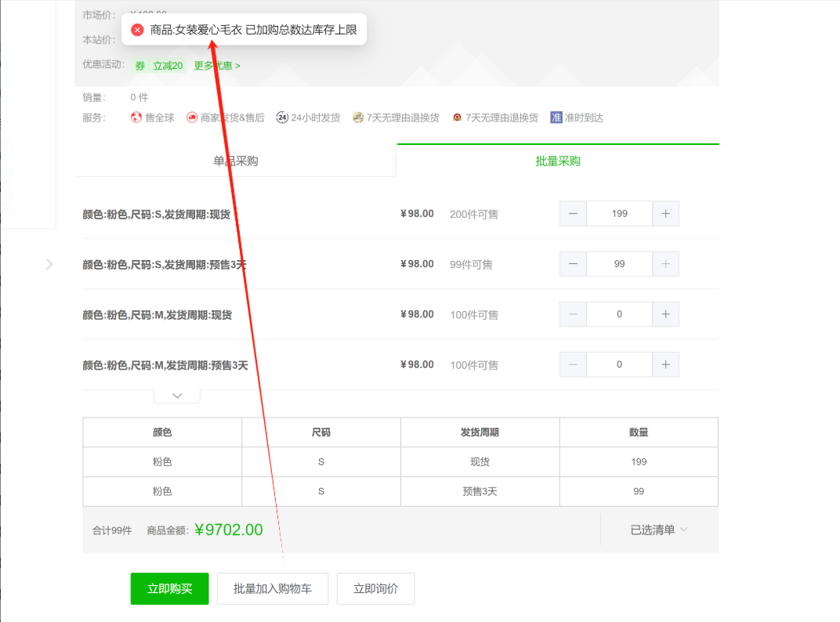Increase quantity for 粉色 M 现货 row

tap(665, 314)
